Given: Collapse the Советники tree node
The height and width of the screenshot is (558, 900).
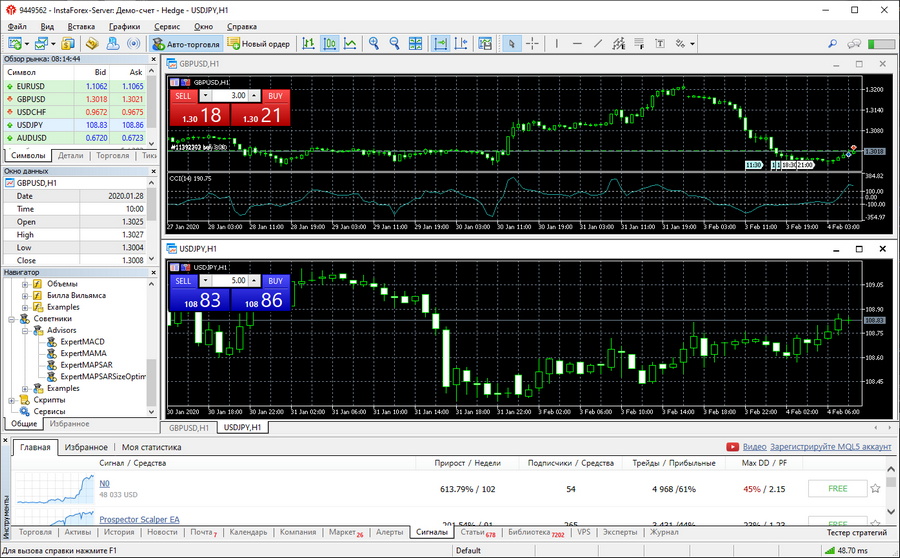Looking at the screenshot, I should [12, 319].
